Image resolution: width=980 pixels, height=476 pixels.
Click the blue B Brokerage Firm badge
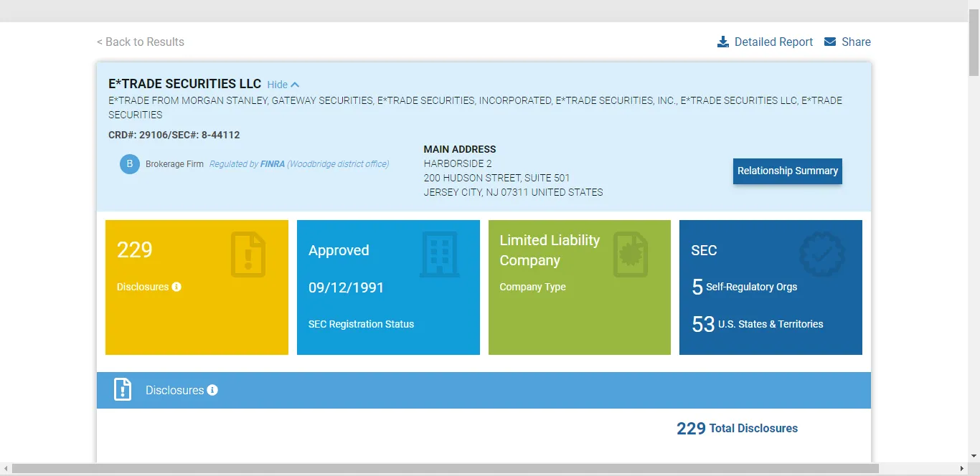[x=130, y=164]
